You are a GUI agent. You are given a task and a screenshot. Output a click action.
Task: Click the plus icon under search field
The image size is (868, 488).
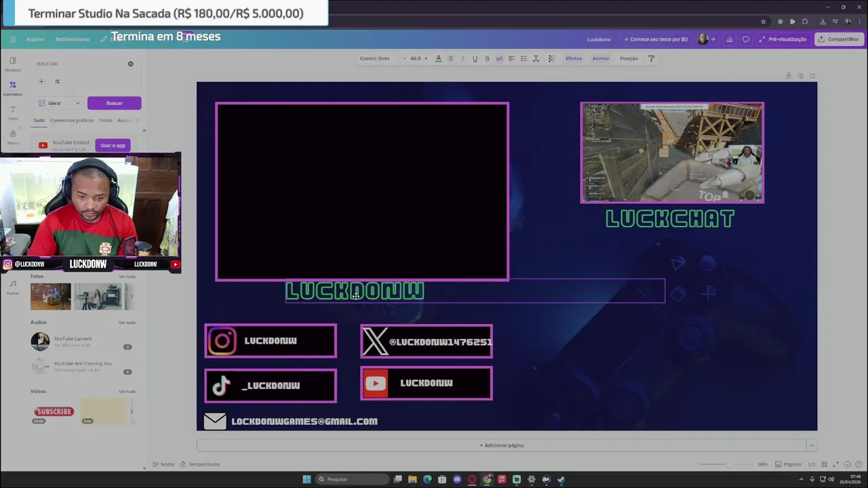click(41, 81)
